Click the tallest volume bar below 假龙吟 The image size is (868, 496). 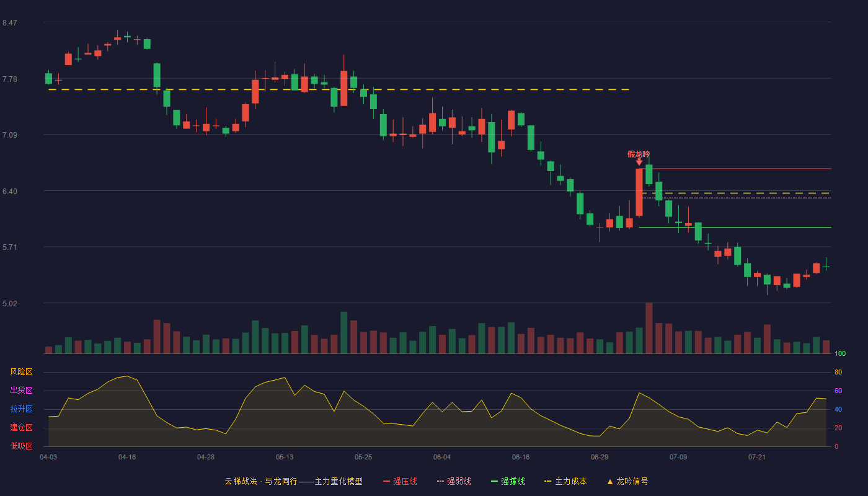[649, 328]
